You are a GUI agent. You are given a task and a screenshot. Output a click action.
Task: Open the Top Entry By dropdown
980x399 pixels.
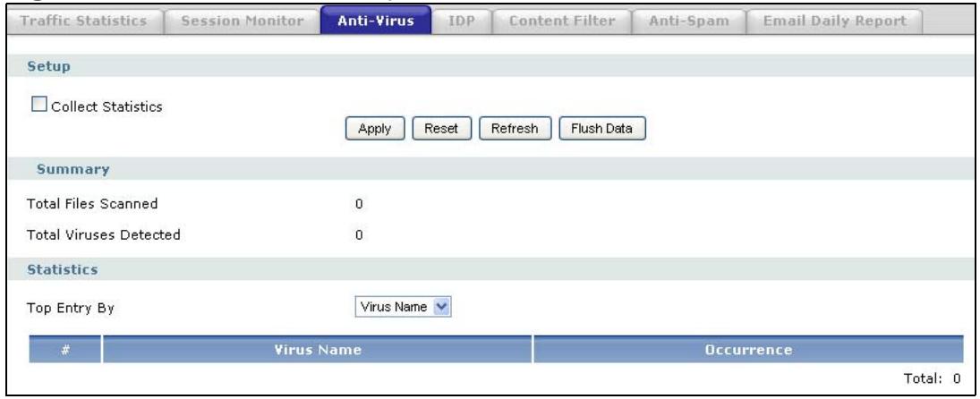[x=403, y=307]
